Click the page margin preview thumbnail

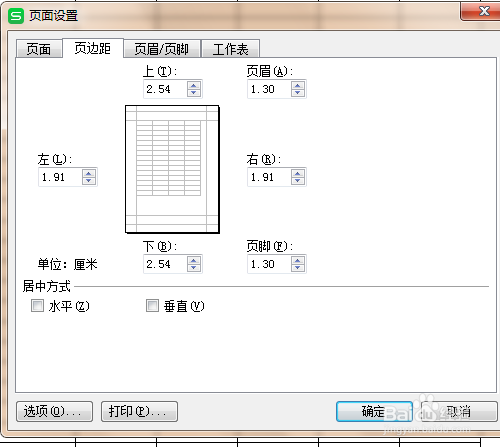(172, 169)
